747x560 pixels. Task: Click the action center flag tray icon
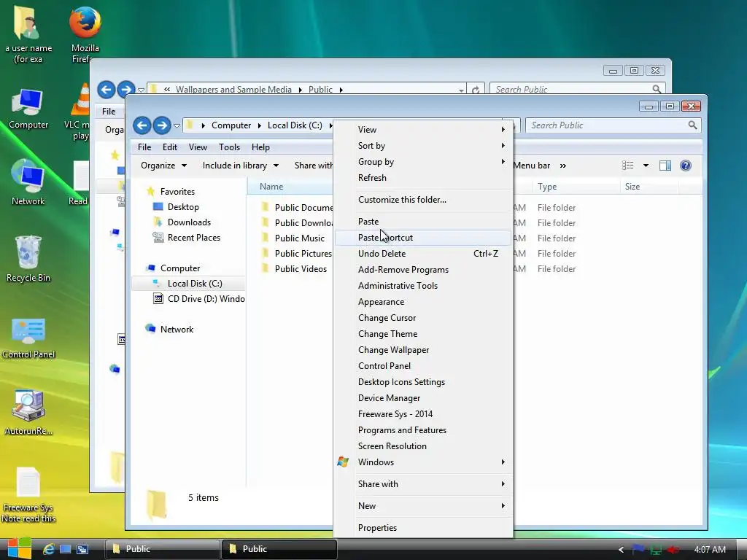pyautogui.click(x=638, y=549)
